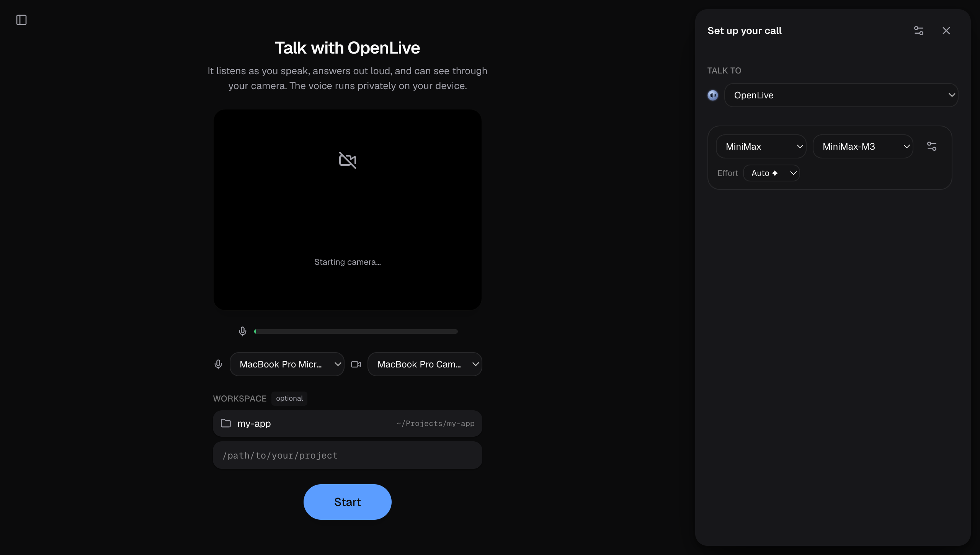Screen dimensions: 980x555
Task: Open call settings sliders icon in header
Action: (x=919, y=31)
